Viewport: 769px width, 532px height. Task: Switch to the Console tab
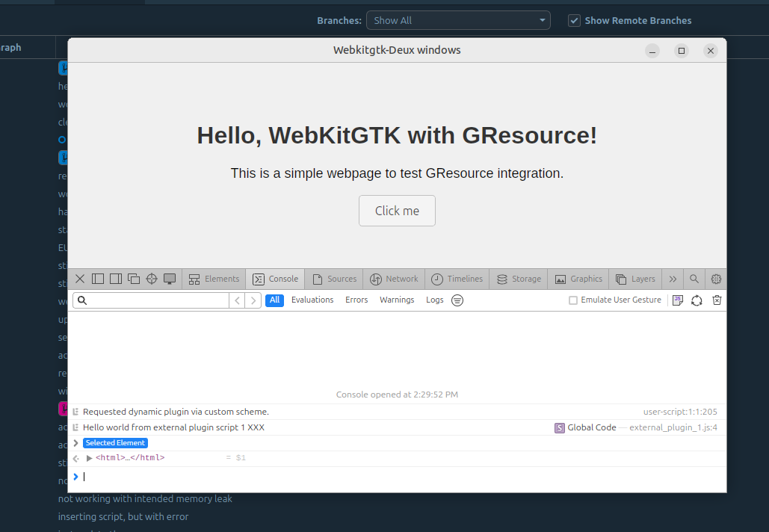275,279
